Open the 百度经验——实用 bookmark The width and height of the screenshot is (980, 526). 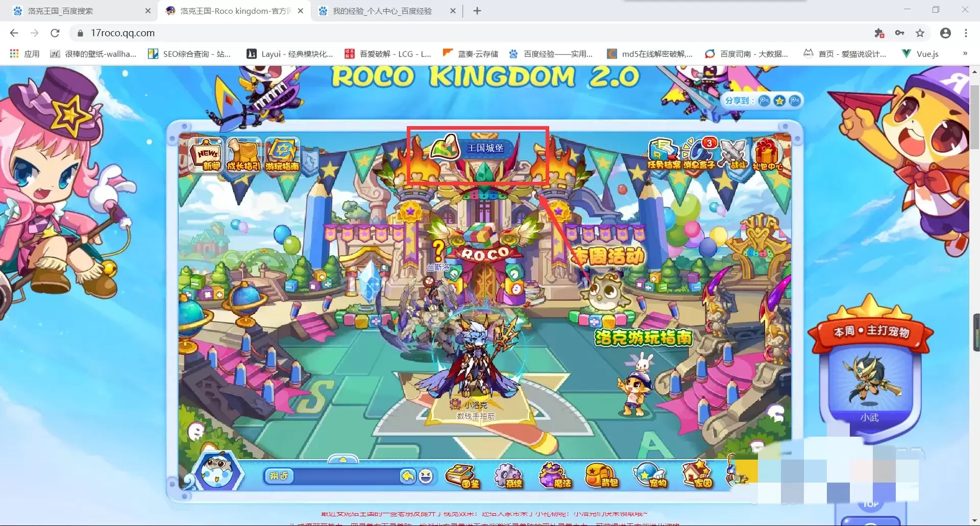pos(551,54)
